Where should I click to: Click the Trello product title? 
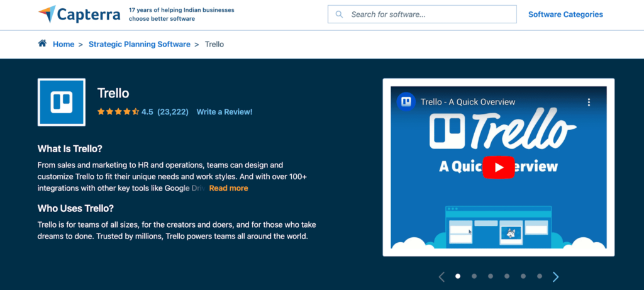[x=113, y=93]
